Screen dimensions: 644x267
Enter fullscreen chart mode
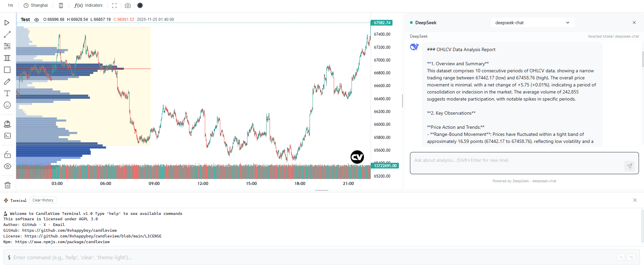[x=114, y=5]
